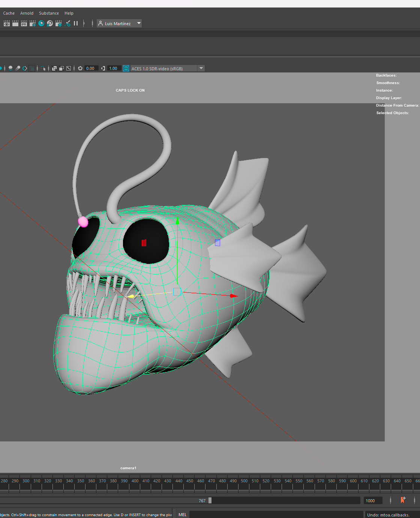Image resolution: width=420 pixels, height=518 pixels.
Task: Click the pause Viewport 2.0 icon
Action: [76, 23]
